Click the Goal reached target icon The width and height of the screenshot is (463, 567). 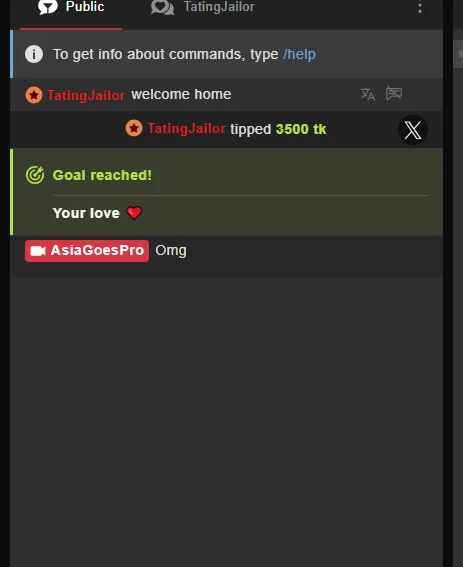35,175
